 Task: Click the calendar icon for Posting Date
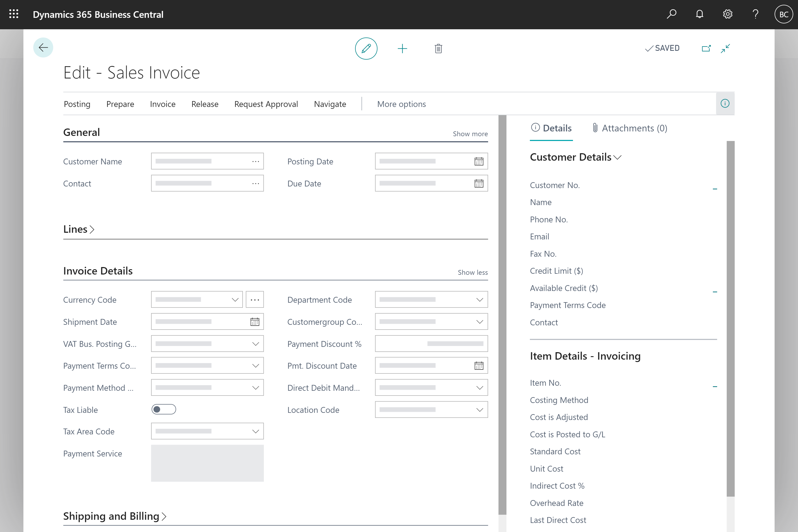point(478,161)
